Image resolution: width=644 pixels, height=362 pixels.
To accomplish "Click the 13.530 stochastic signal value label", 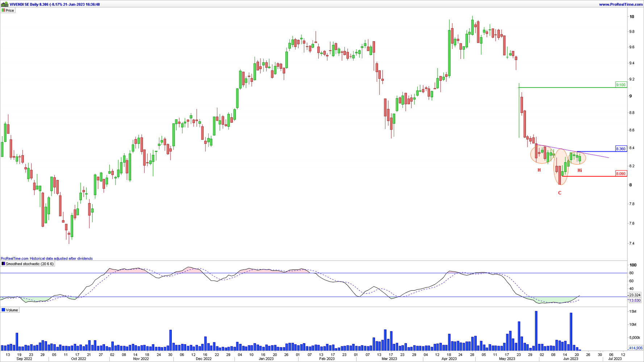I will point(635,300).
